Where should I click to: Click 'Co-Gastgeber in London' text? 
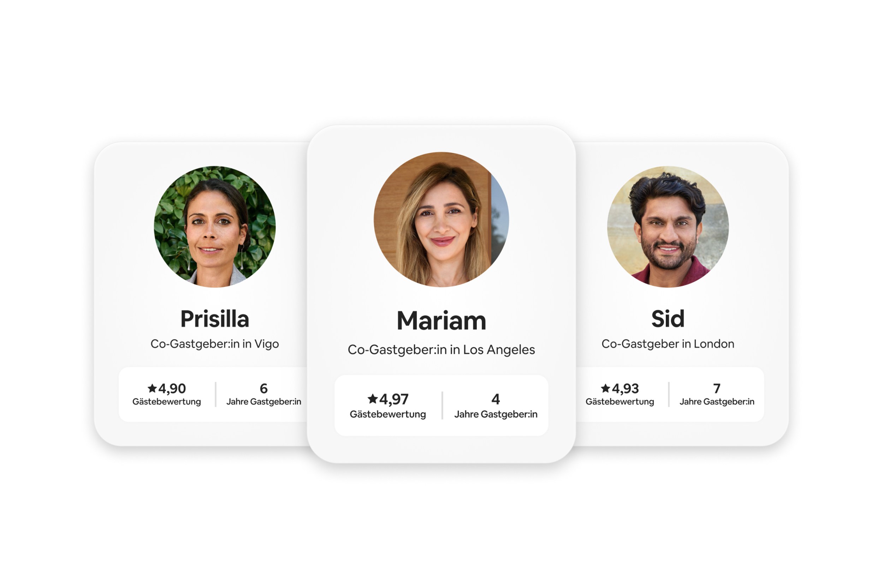(x=668, y=343)
